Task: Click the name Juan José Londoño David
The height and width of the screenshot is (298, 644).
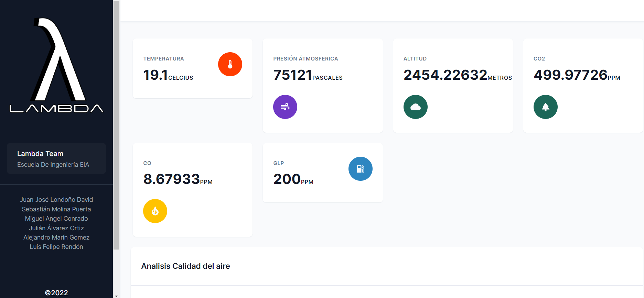Action: (x=56, y=200)
